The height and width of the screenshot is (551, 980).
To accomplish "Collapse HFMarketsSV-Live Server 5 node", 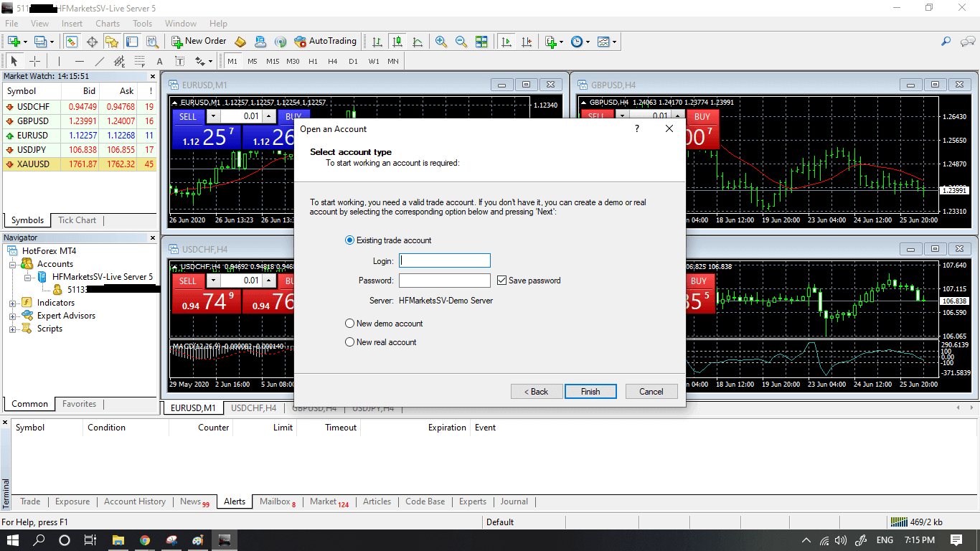I will [27, 278].
